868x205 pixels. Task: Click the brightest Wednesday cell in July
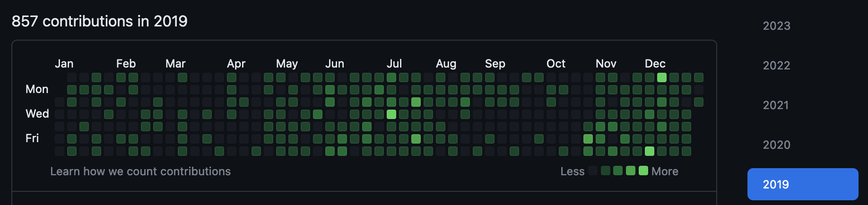(391, 114)
